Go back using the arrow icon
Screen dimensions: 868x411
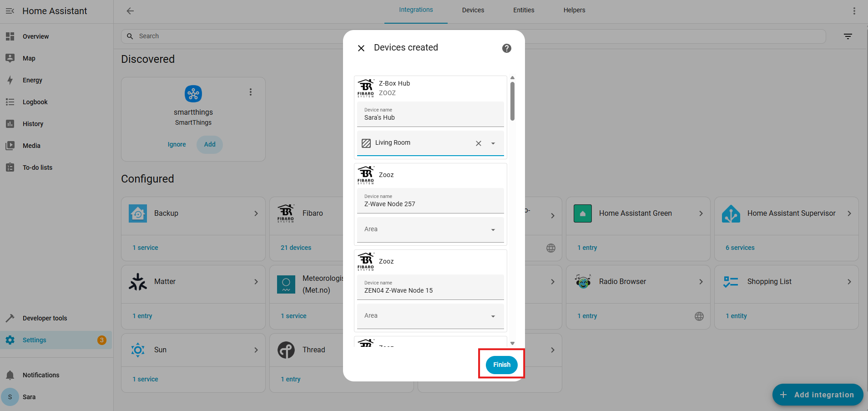(x=130, y=11)
